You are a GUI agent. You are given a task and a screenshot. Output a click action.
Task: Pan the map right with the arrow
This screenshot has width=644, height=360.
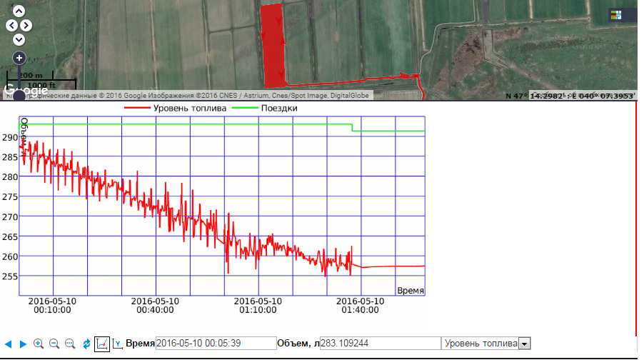pos(27,25)
